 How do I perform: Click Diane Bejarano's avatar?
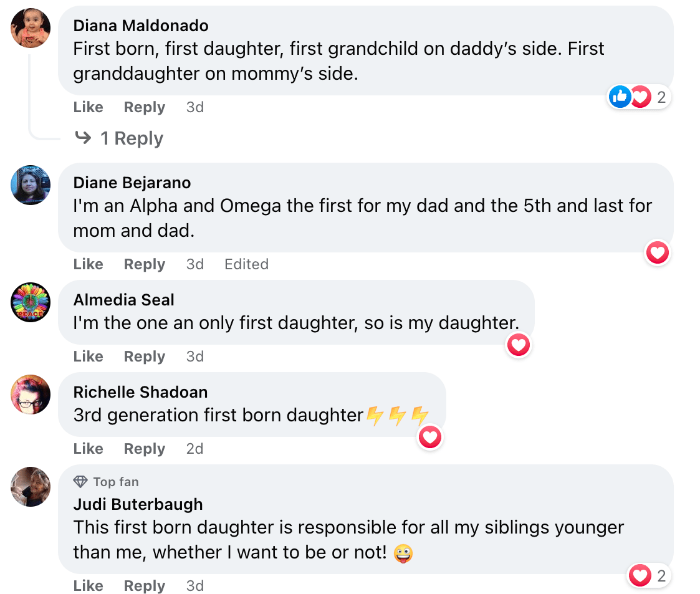(x=31, y=185)
